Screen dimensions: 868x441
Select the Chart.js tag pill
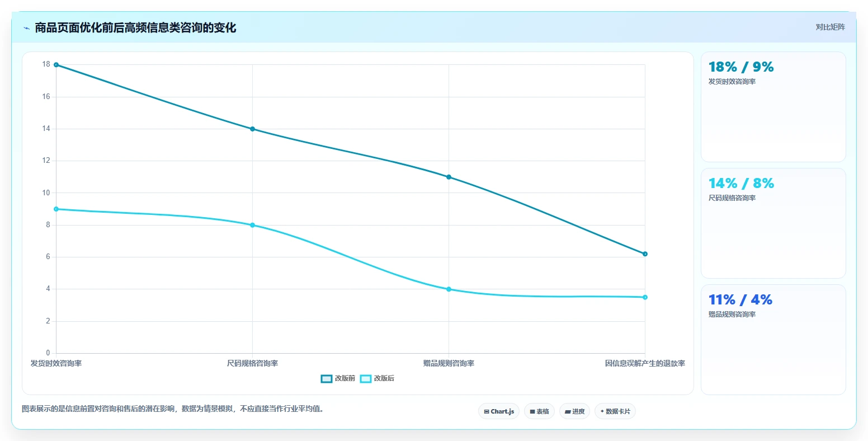click(x=499, y=411)
